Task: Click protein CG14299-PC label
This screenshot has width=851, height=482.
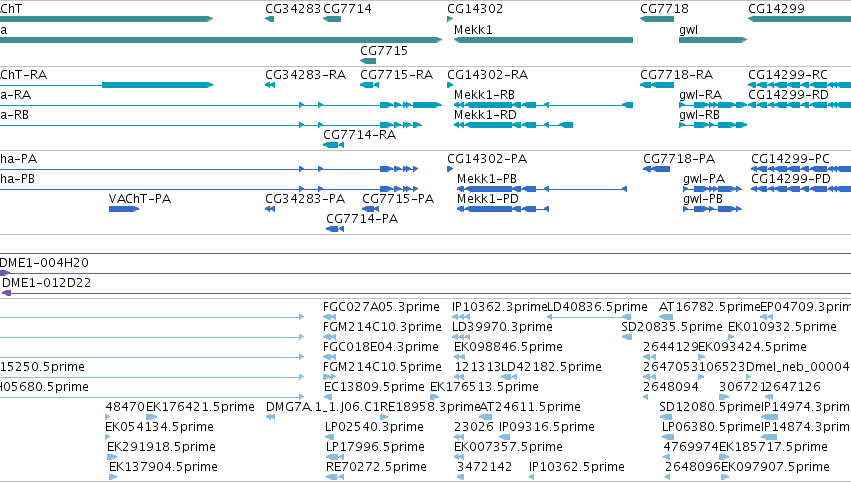Action: point(790,159)
